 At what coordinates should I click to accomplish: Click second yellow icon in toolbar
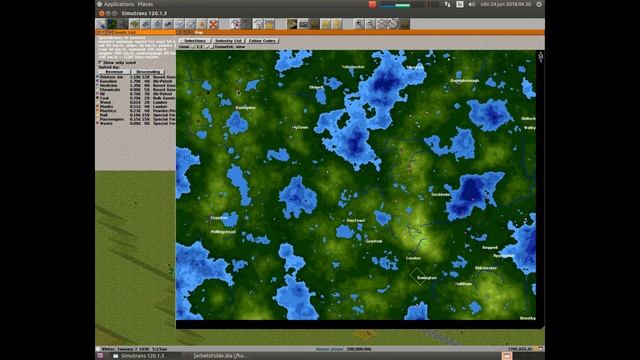pyautogui.click(x=336, y=24)
